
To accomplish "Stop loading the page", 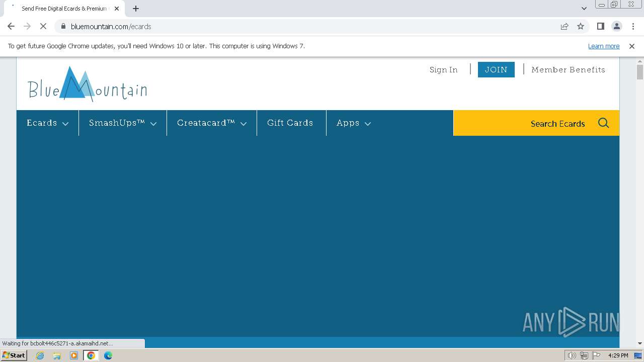I will 43,26.
